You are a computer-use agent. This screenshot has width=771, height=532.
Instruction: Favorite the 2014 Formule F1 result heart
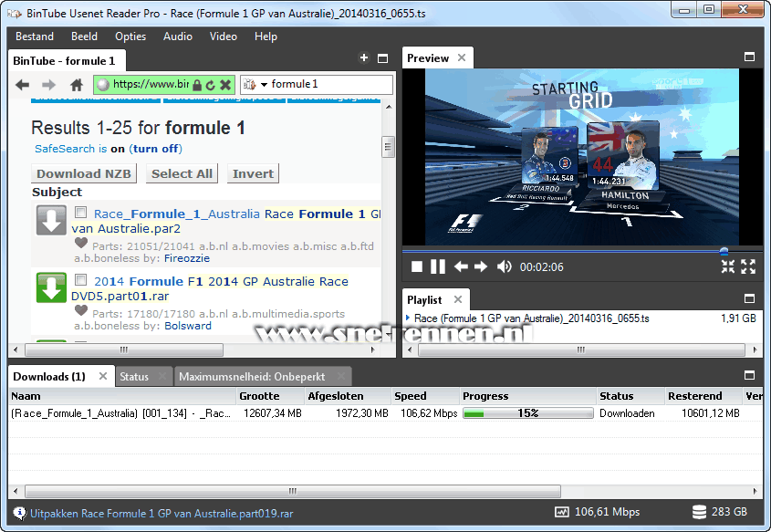pos(81,310)
